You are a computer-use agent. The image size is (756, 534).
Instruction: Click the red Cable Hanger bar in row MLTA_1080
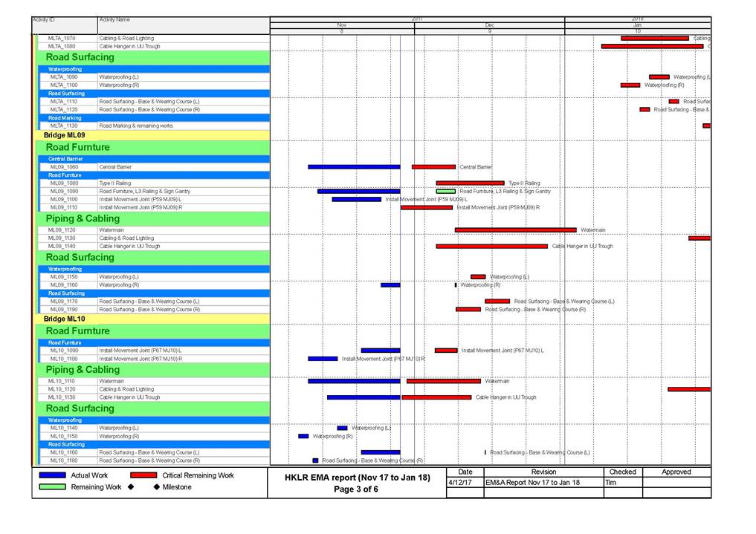tap(653, 46)
